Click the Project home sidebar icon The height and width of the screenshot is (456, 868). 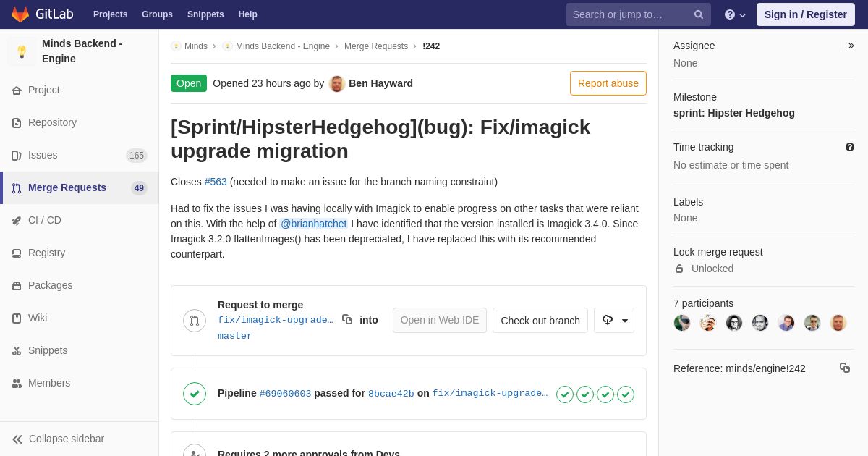pos(17,90)
